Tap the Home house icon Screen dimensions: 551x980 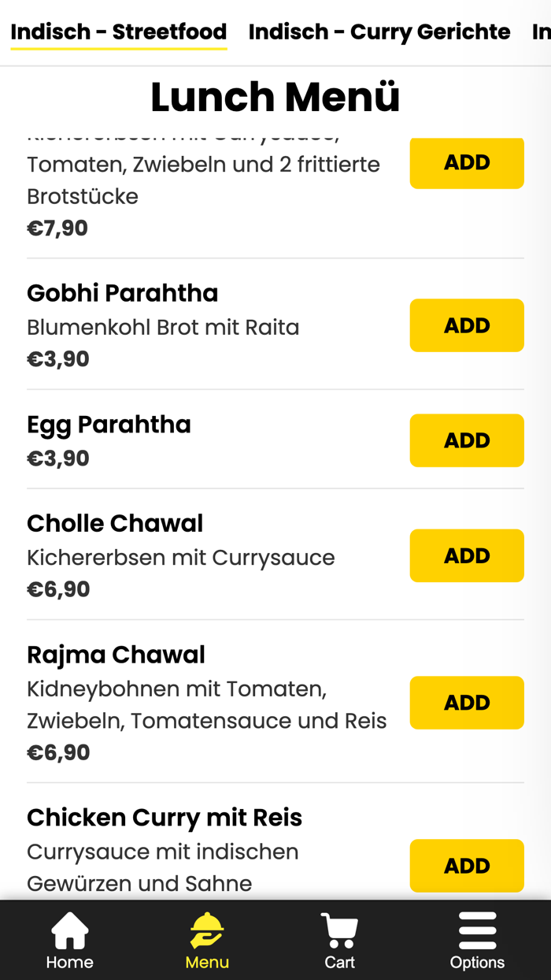69,931
